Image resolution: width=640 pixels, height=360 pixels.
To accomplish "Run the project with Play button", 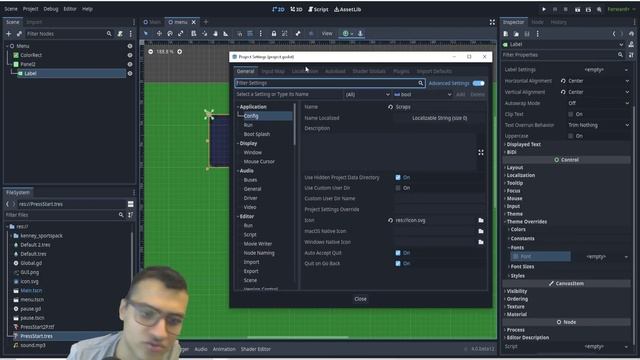I will click(544, 9).
